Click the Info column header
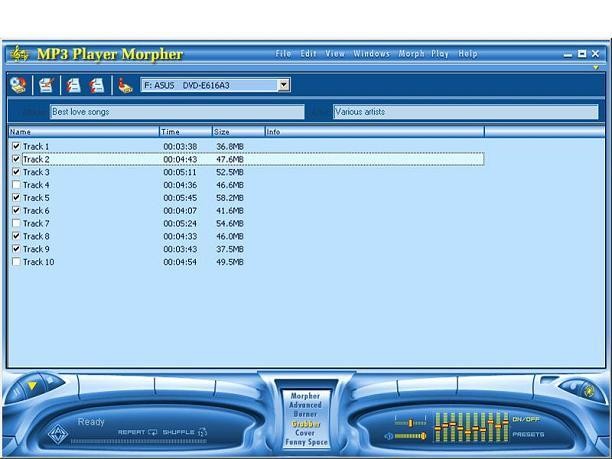This screenshot has width=612, height=459. pyautogui.click(x=374, y=132)
